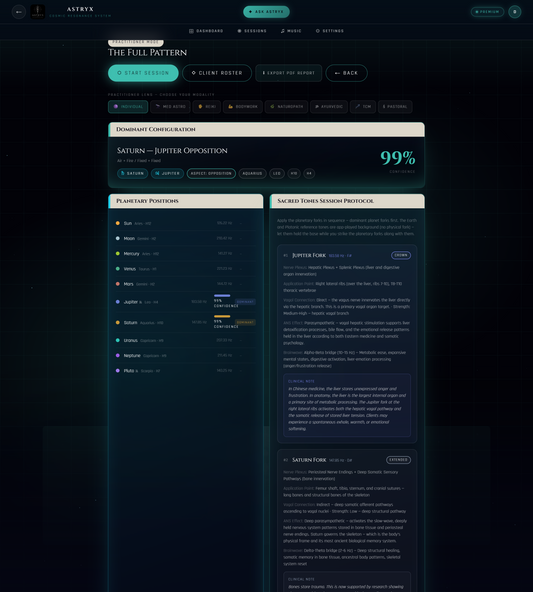Open the Settings nav item
The width and height of the screenshot is (533, 592).
pos(330,31)
